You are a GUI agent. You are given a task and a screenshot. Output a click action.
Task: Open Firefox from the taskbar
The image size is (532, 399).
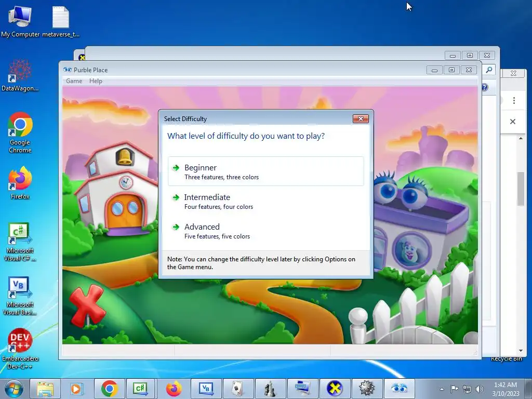tap(174, 389)
